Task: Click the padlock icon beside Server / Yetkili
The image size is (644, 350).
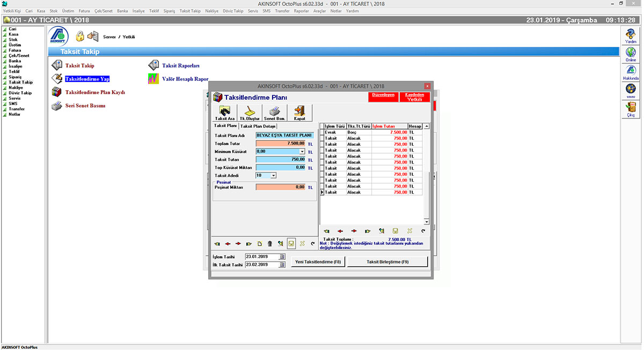Action: coord(80,36)
